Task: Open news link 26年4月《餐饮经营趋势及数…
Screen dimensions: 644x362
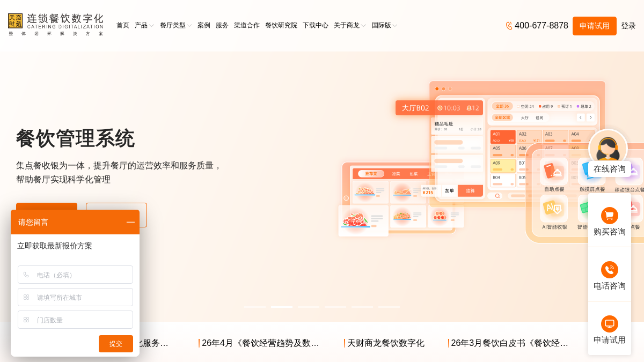Action: click(x=259, y=343)
